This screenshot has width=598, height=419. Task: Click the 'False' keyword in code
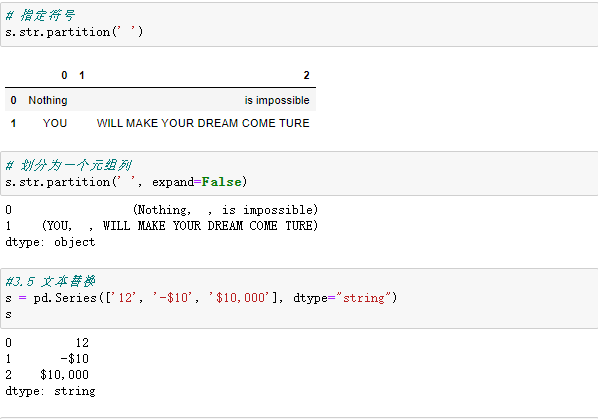[x=222, y=182]
